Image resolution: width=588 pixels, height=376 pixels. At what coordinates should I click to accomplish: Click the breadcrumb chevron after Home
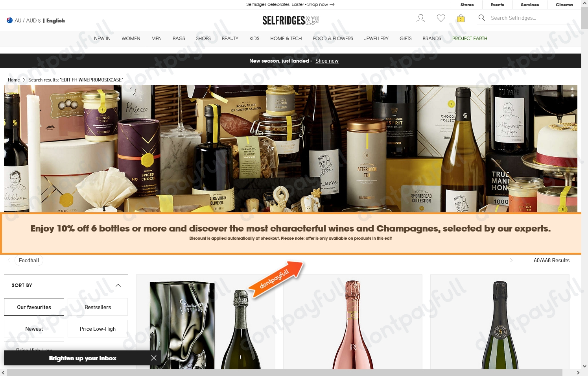click(24, 80)
